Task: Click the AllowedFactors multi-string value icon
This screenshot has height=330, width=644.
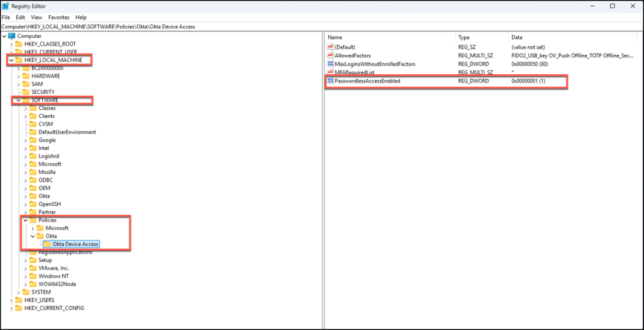Action: (330, 55)
